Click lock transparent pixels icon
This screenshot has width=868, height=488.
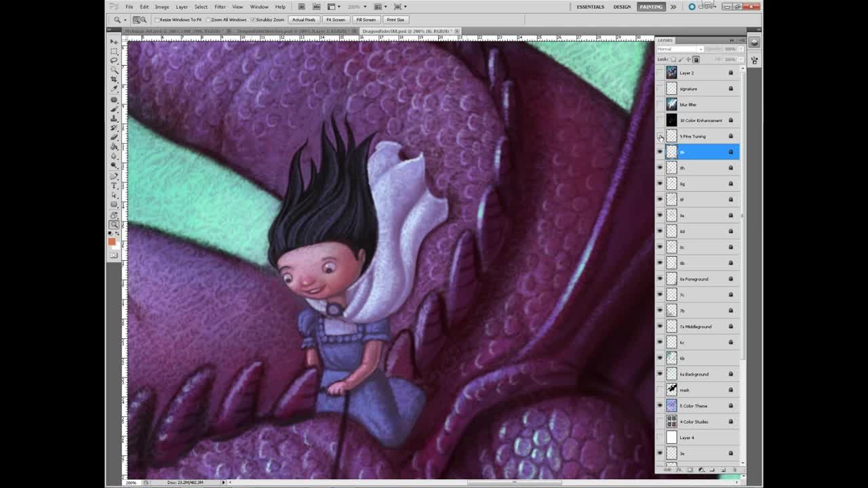tap(673, 60)
